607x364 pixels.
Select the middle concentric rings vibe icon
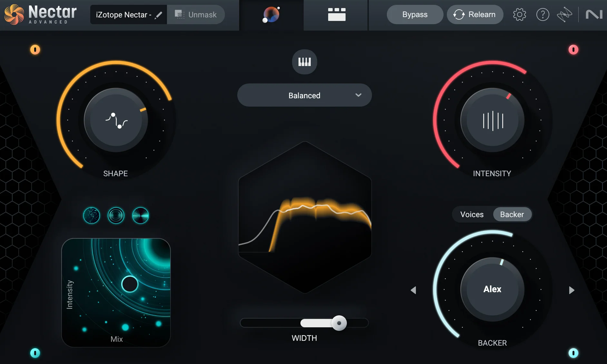(116, 215)
